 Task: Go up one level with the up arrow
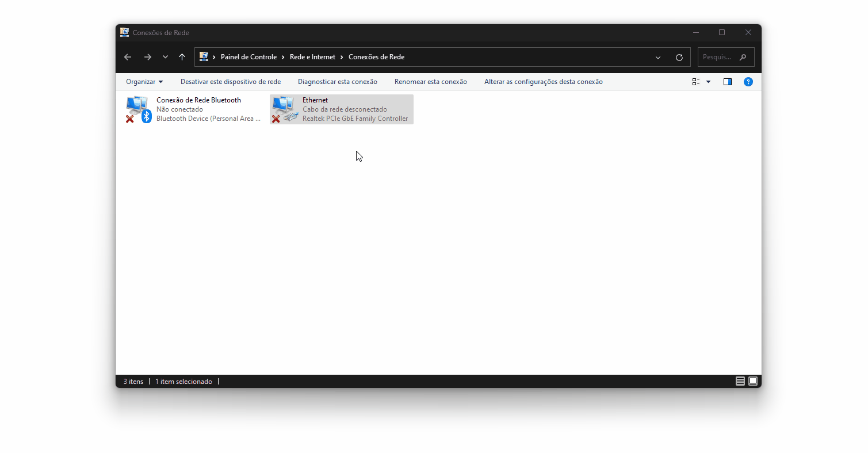click(182, 57)
